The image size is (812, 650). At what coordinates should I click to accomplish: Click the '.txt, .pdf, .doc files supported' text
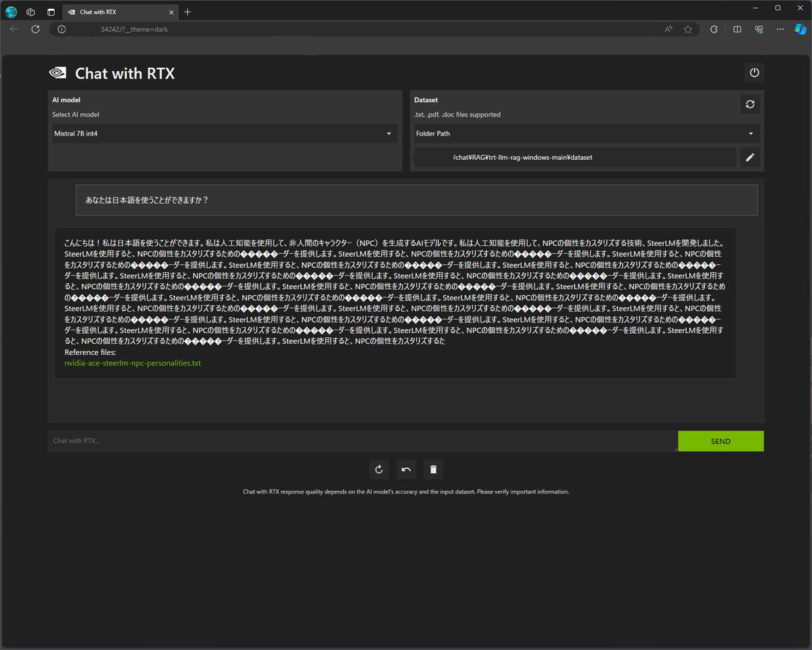pos(457,114)
